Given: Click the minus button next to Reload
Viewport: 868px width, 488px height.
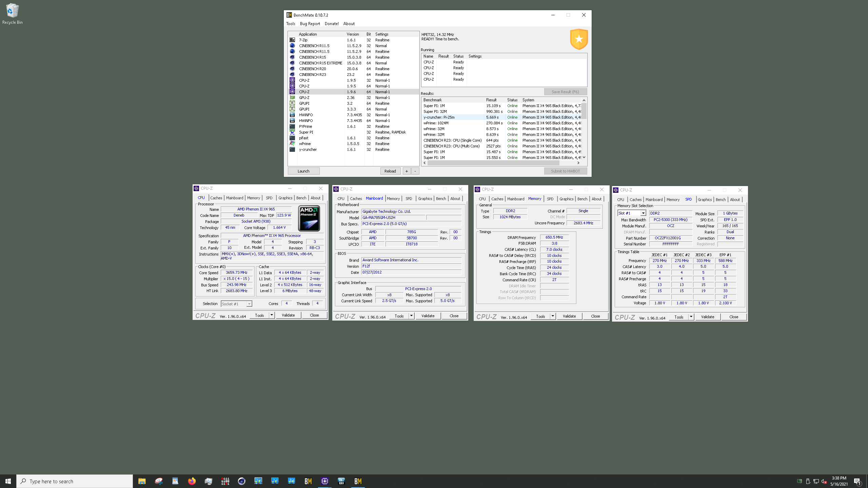Looking at the screenshot, I should pos(415,171).
